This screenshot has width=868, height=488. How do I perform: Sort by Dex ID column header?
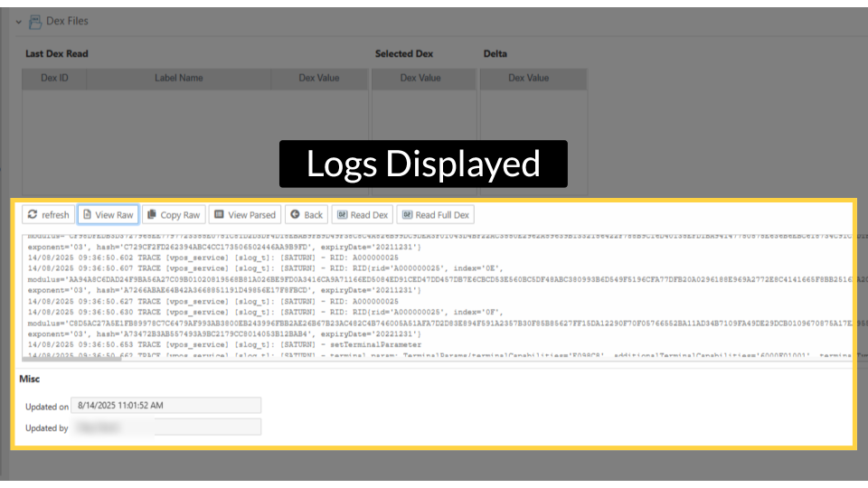pyautogui.click(x=55, y=79)
